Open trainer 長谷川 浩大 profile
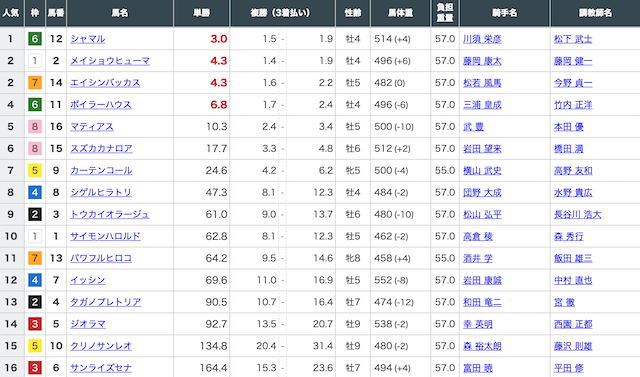 [x=578, y=215]
